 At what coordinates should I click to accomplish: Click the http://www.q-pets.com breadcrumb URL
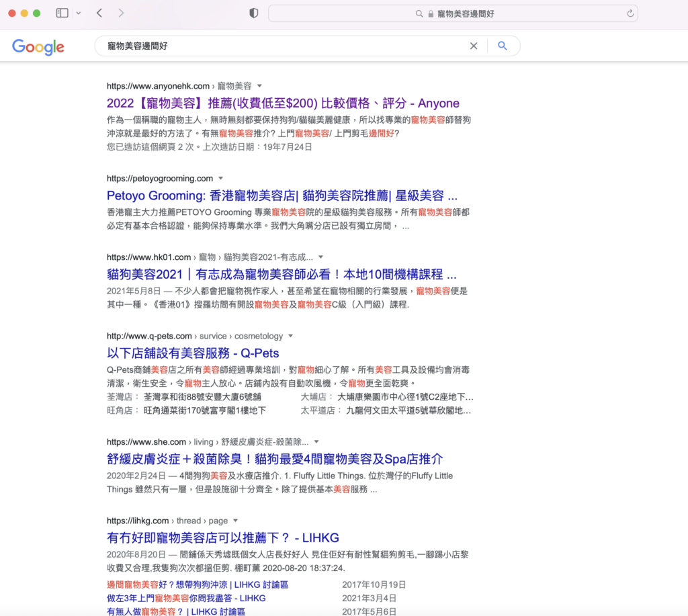point(149,336)
